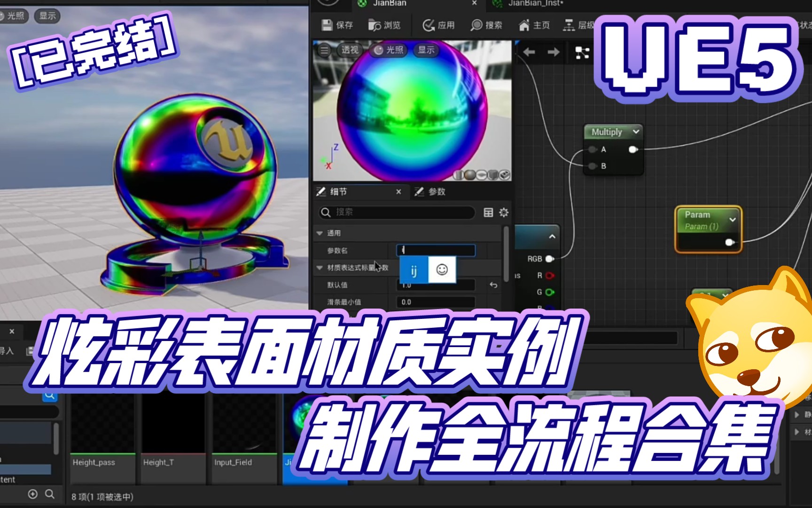Click the RGB output pin
The image size is (812, 508).
(549, 259)
